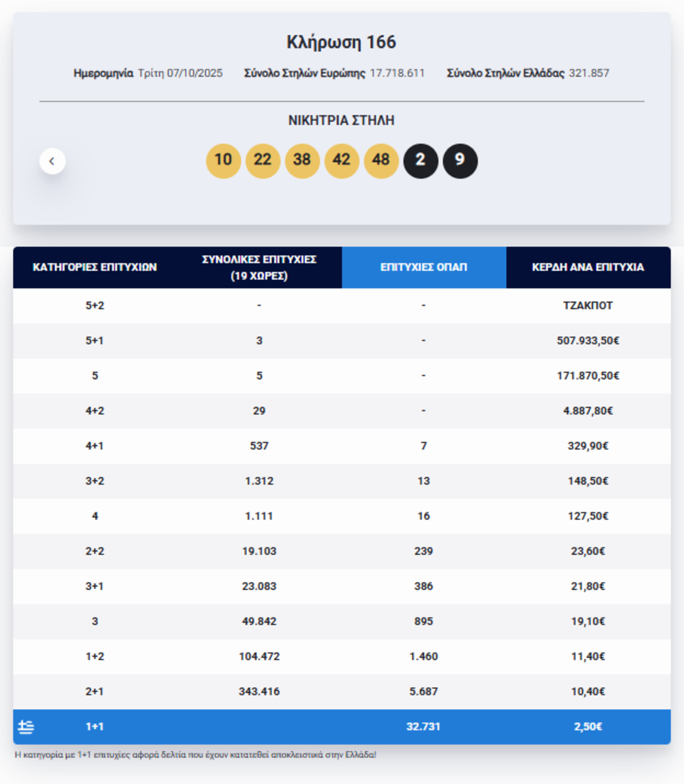Click ΣΥΝΟΛΙΚΕΣ ΕΠΙΤΥΧΙΕΣ (19 ΧΩΡΕΣ) header

259,267
